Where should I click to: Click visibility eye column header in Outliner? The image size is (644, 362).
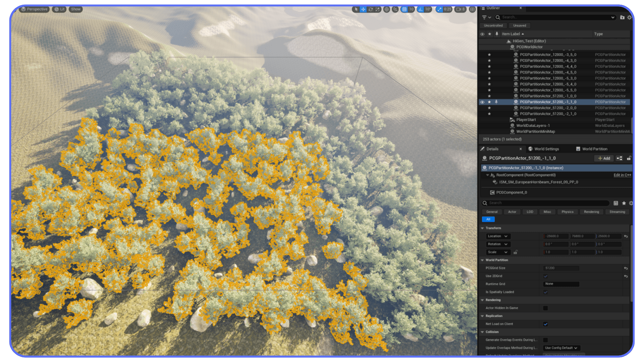coord(482,34)
